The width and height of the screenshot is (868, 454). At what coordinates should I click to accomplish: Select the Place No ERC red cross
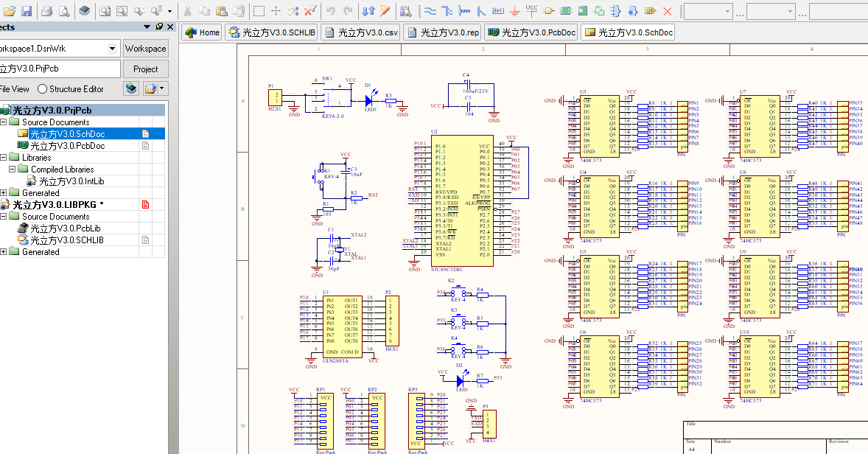tap(668, 10)
